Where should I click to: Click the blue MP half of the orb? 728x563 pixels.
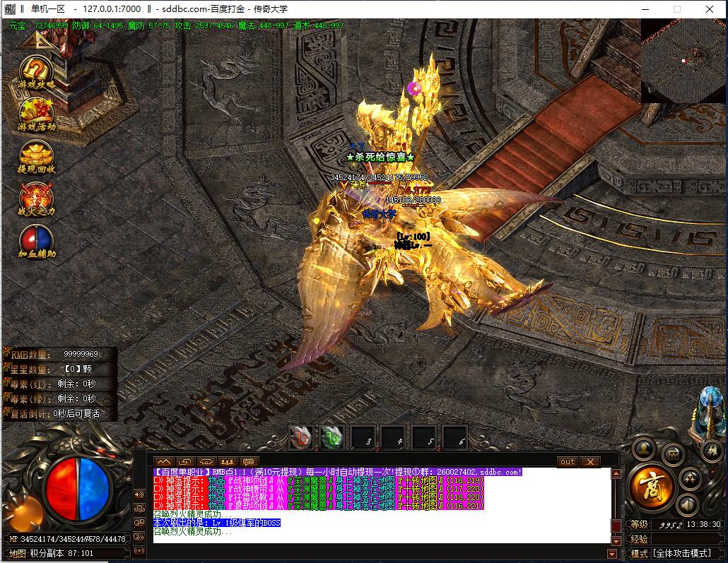[94, 488]
